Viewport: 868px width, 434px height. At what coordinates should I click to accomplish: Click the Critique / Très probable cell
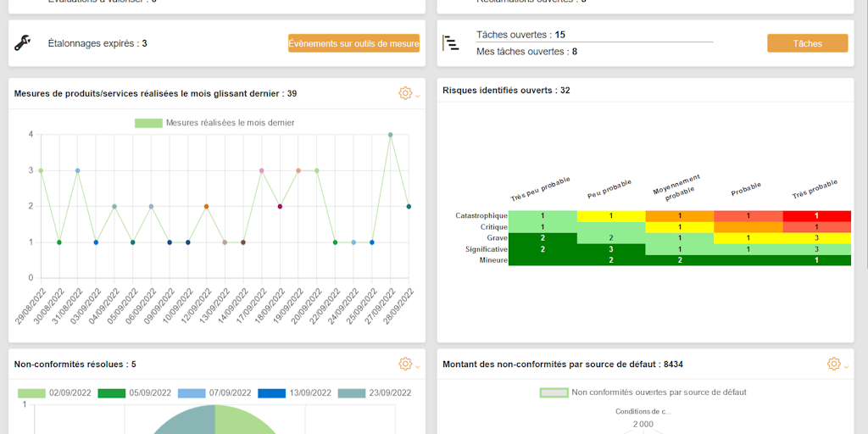[816, 227]
